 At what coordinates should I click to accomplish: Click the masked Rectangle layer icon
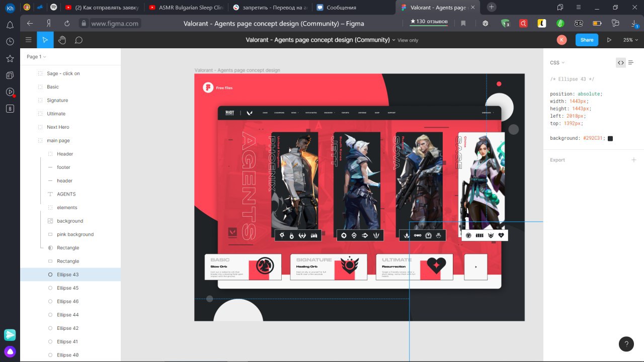point(50,248)
